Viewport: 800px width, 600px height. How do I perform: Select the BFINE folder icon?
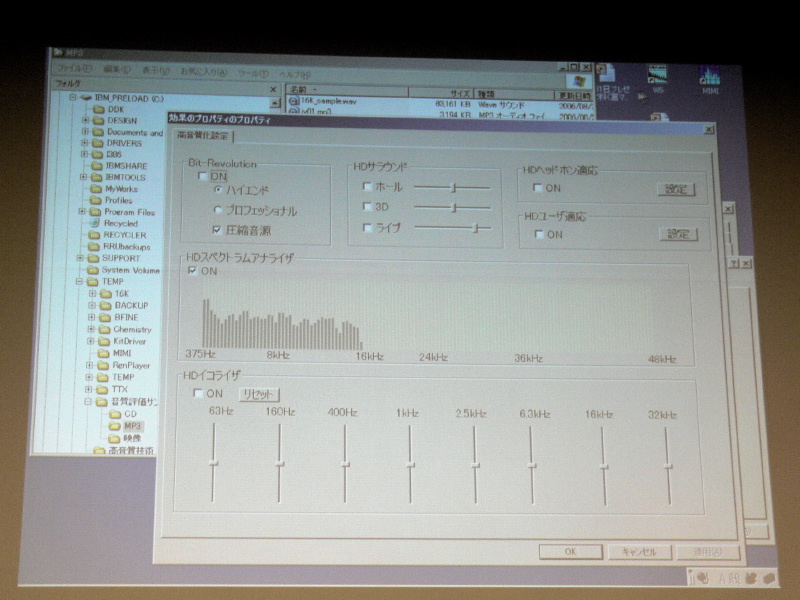click(x=105, y=317)
